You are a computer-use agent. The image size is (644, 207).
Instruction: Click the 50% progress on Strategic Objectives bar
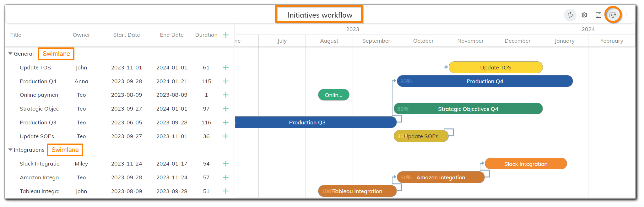pos(403,109)
